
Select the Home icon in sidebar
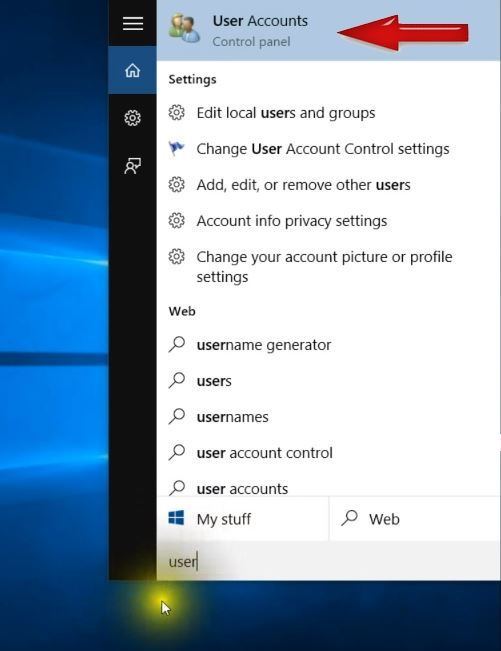132,70
